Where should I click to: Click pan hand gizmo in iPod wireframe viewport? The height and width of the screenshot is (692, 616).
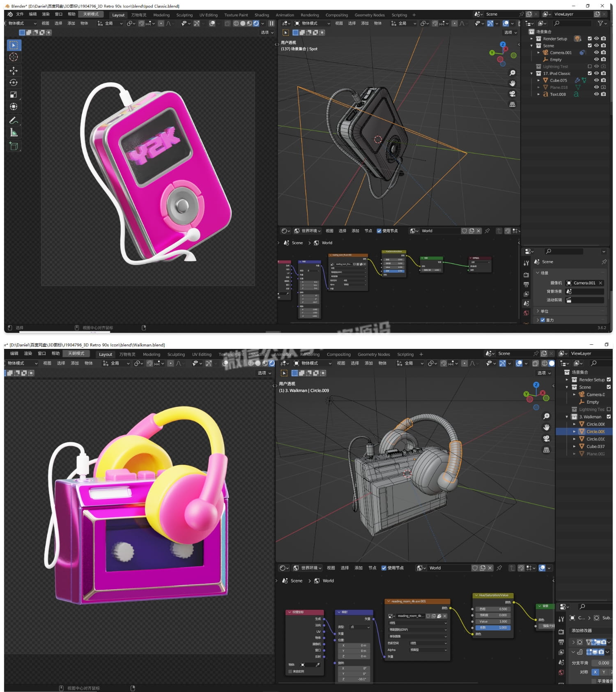[512, 83]
